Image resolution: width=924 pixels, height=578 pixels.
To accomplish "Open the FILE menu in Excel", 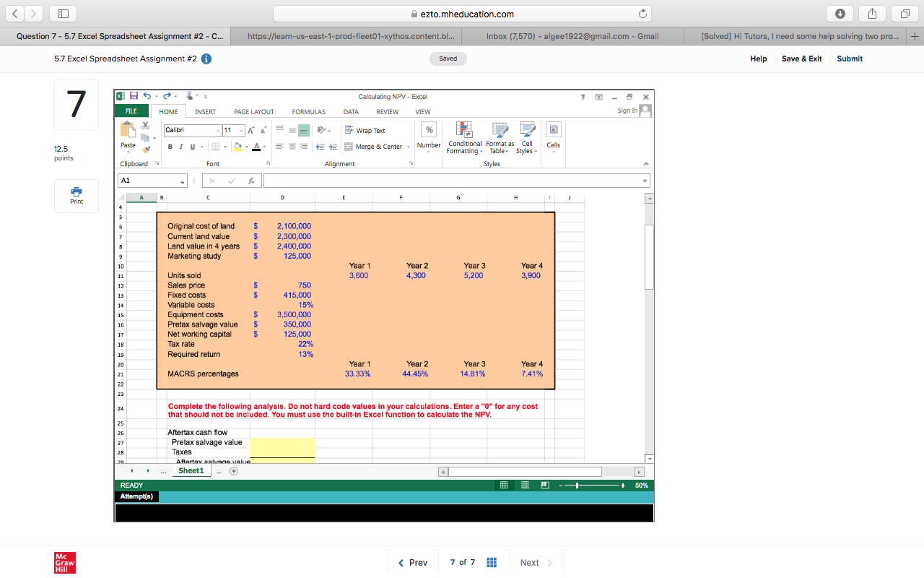I will (x=131, y=111).
